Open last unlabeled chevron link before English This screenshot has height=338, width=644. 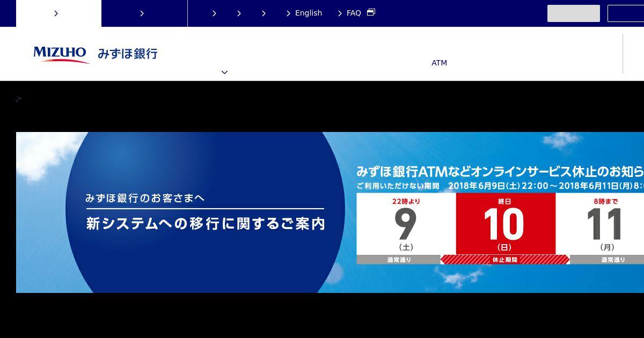pos(264,13)
